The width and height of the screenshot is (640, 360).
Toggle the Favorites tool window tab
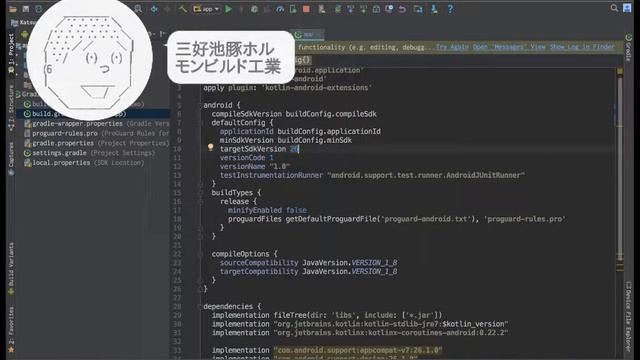coord(11,329)
